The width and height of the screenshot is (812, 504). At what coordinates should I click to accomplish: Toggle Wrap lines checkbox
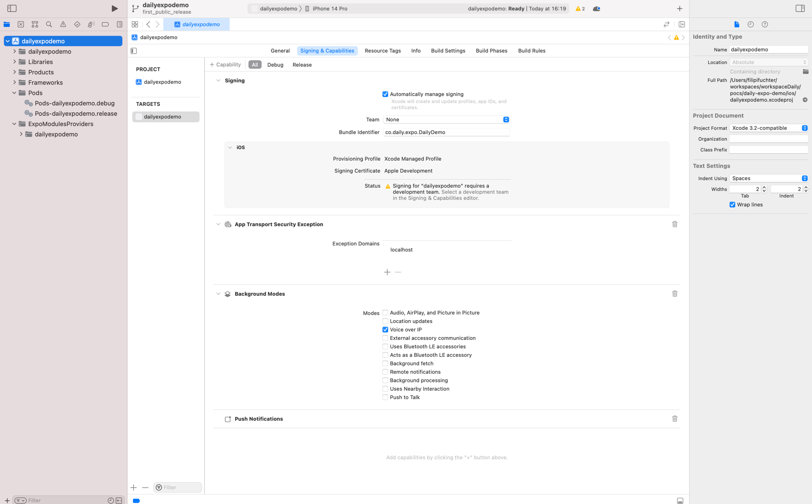coord(732,205)
